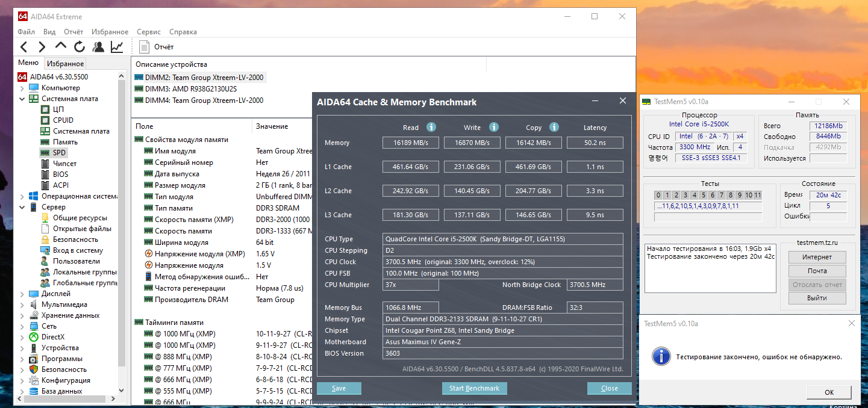Click the line graph icon in AIDA64 toolbar

[117, 46]
